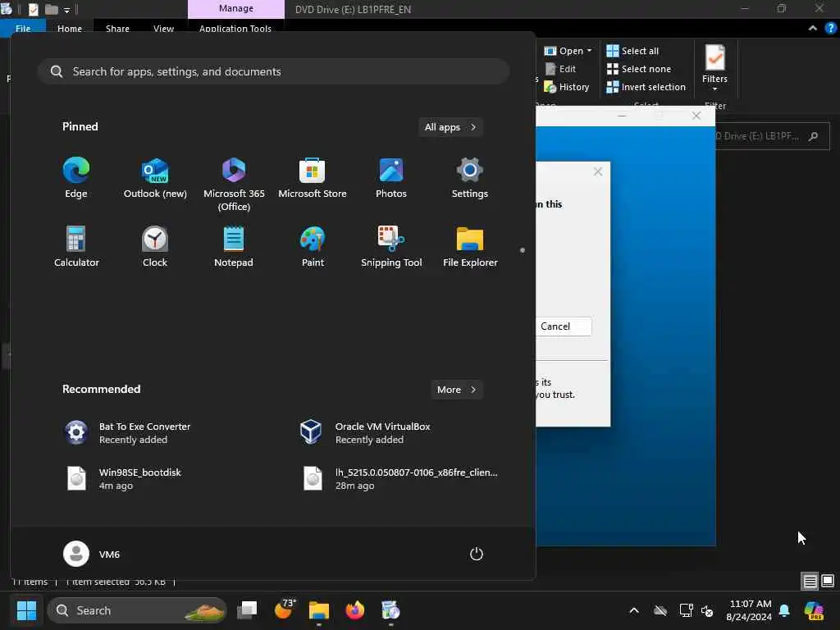The width and height of the screenshot is (840, 630).
Task: Click Select none in ribbon
Action: point(638,69)
